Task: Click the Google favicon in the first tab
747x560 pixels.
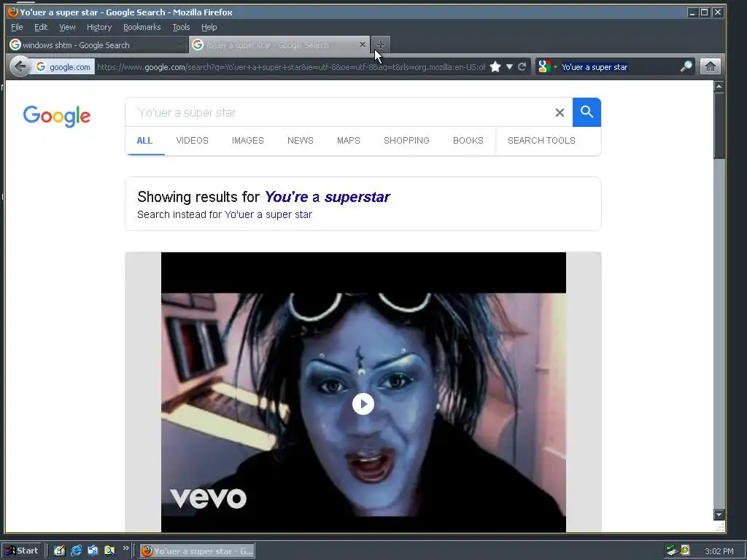Action: (x=15, y=44)
